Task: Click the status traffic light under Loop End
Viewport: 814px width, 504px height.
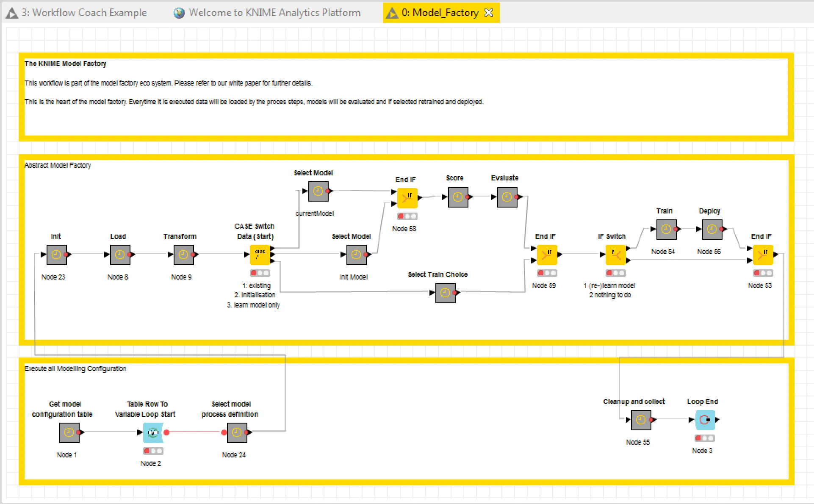Action: click(x=704, y=438)
